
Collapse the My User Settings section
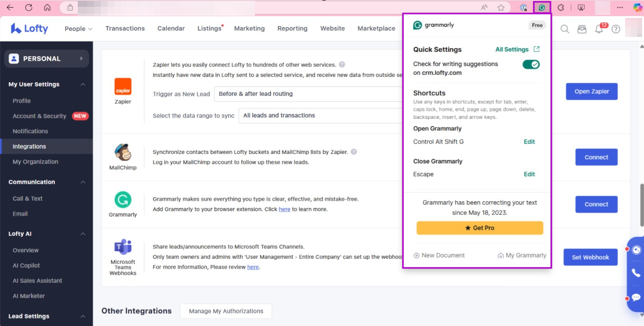pyautogui.click(x=83, y=84)
